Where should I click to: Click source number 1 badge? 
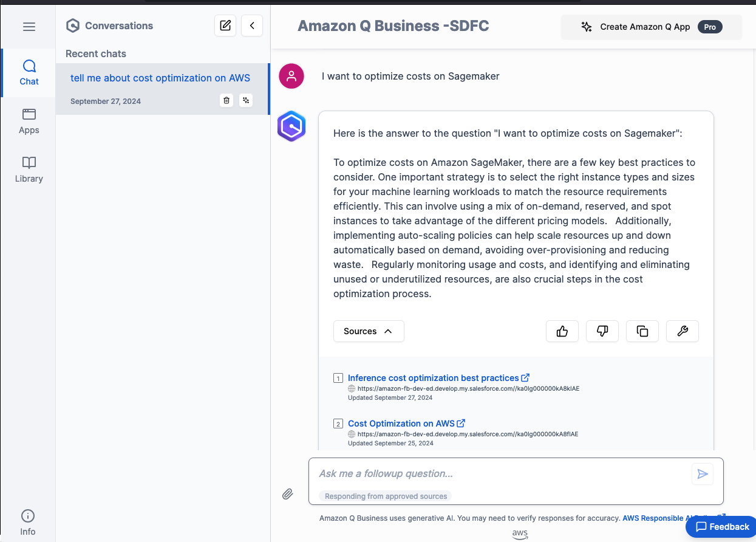(338, 378)
